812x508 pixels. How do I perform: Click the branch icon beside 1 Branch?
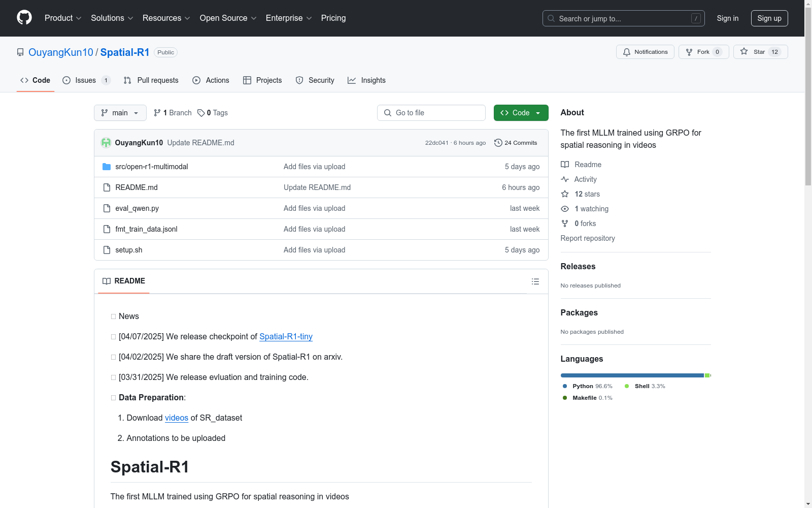[x=157, y=113]
